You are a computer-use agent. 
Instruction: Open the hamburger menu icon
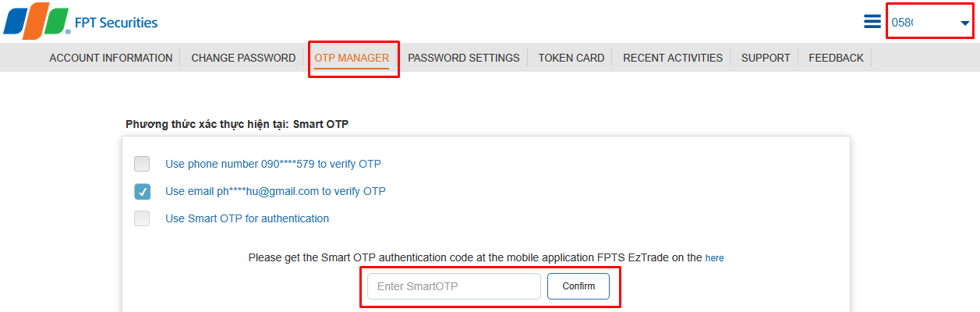872,22
